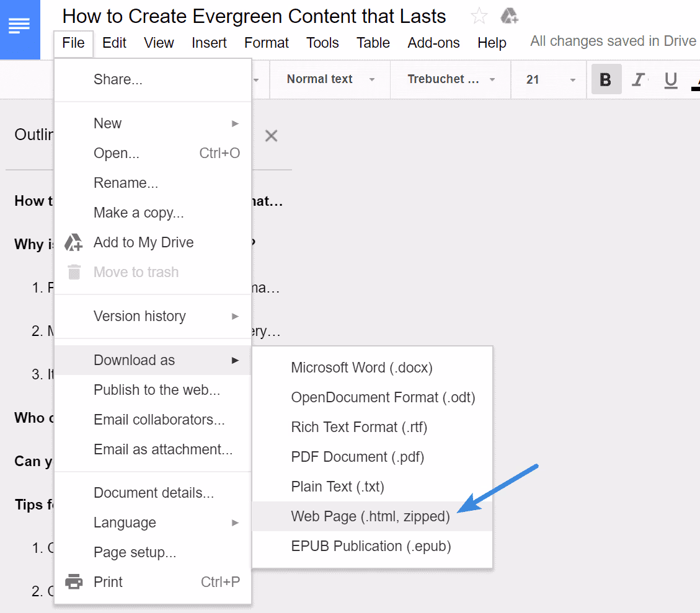
Task: Open the Insert menu
Action: (209, 43)
